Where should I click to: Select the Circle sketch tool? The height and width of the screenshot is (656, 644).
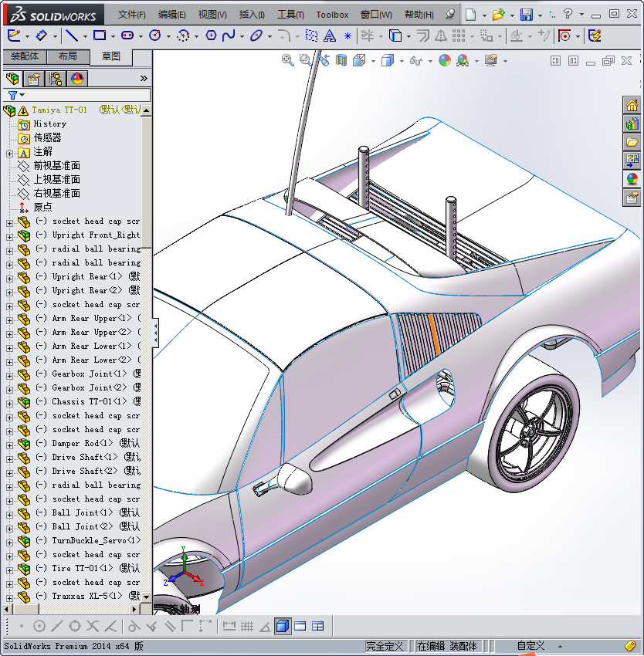click(x=154, y=36)
